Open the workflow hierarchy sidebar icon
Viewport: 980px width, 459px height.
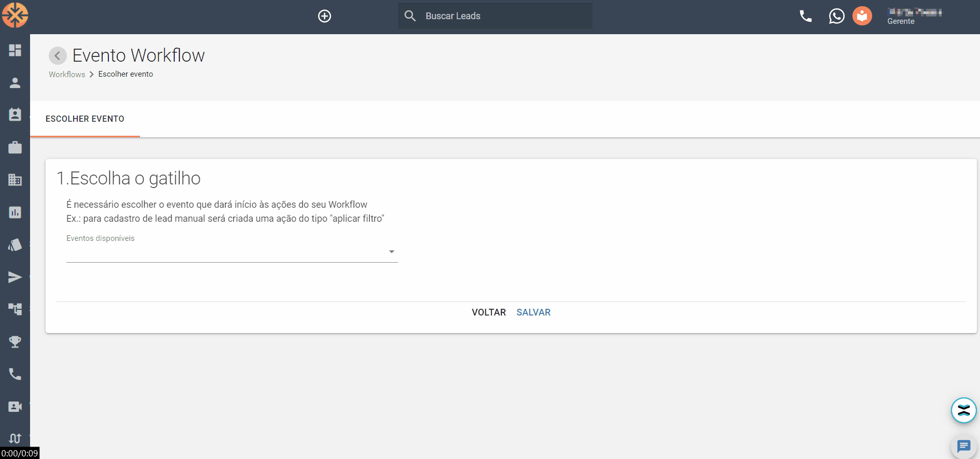tap(15, 309)
